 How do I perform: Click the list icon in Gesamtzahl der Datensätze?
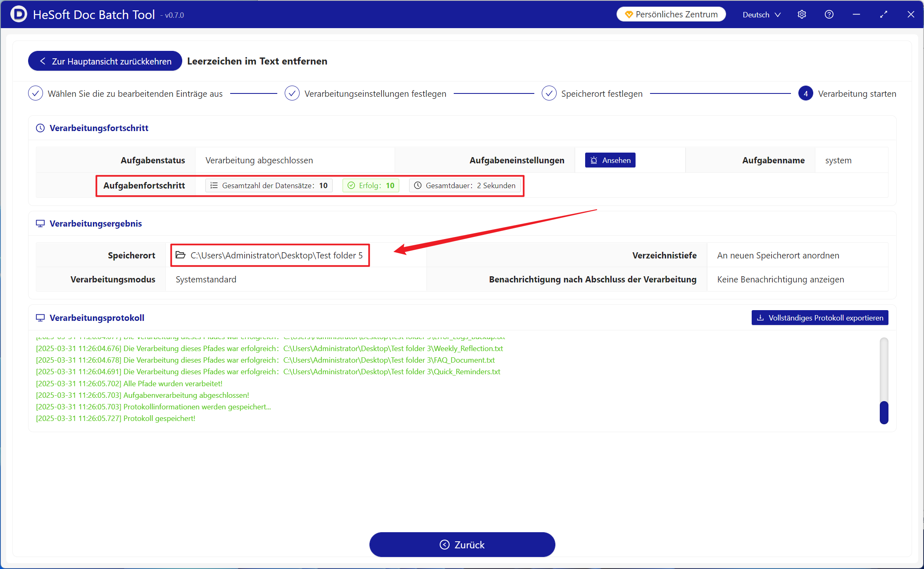pos(214,186)
